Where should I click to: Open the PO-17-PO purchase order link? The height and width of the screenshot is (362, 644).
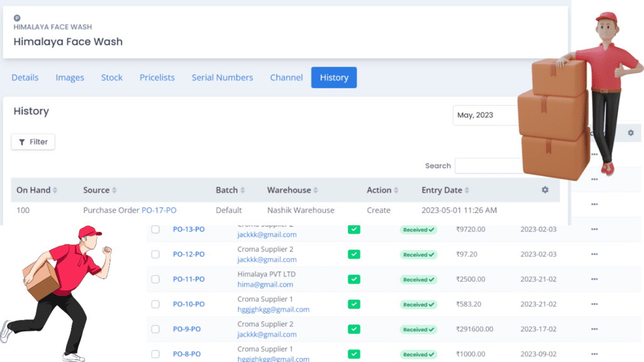click(159, 210)
